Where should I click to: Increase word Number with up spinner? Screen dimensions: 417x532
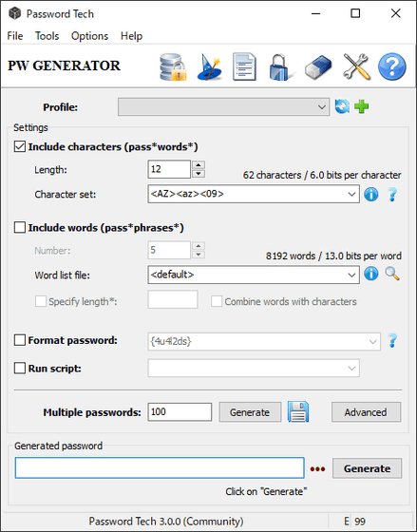point(199,246)
